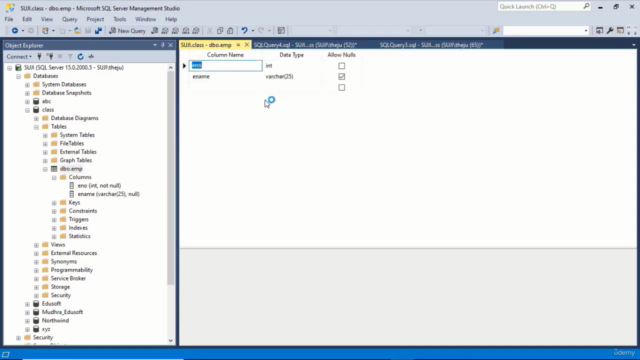Select the Mudhra_Edusoft database
The image size is (640, 360).
(62, 312)
